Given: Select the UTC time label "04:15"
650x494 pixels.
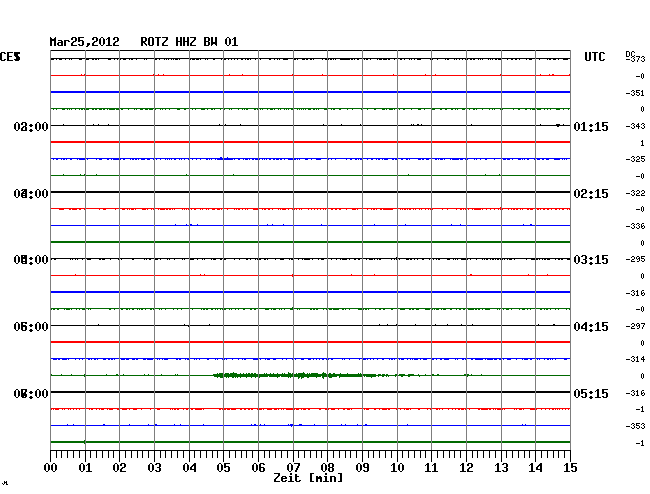Looking at the screenshot, I should 591,327.
